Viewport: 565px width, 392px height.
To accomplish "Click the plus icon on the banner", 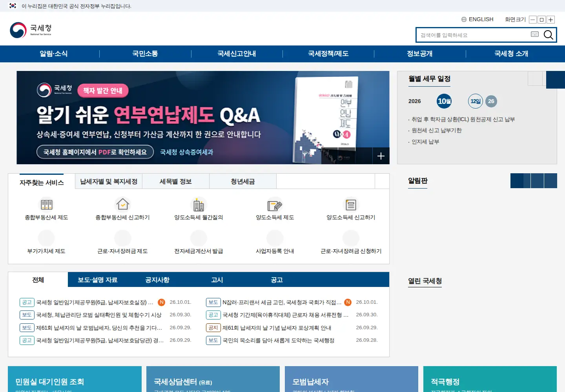I will (381, 156).
